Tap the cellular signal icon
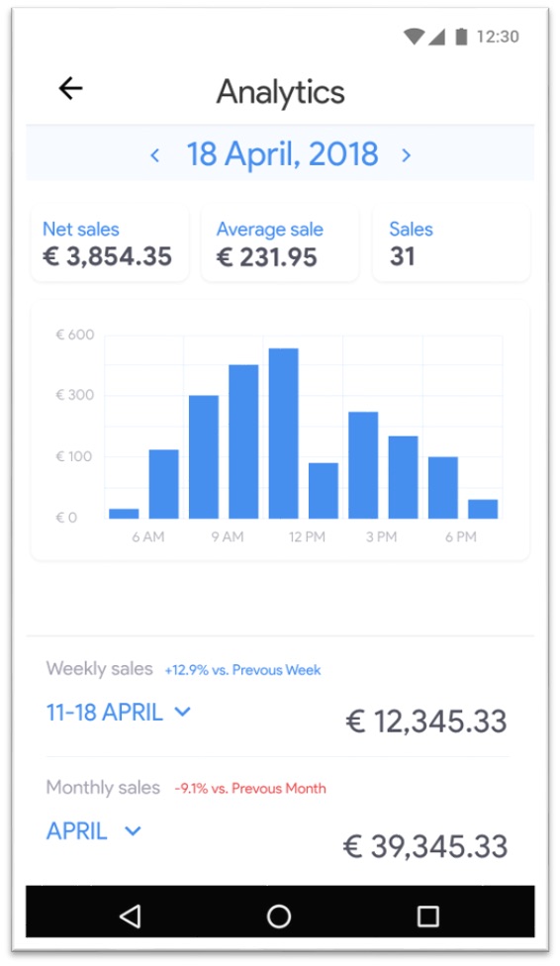Image resolution: width=560 pixels, height=966 pixels. (436, 37)
